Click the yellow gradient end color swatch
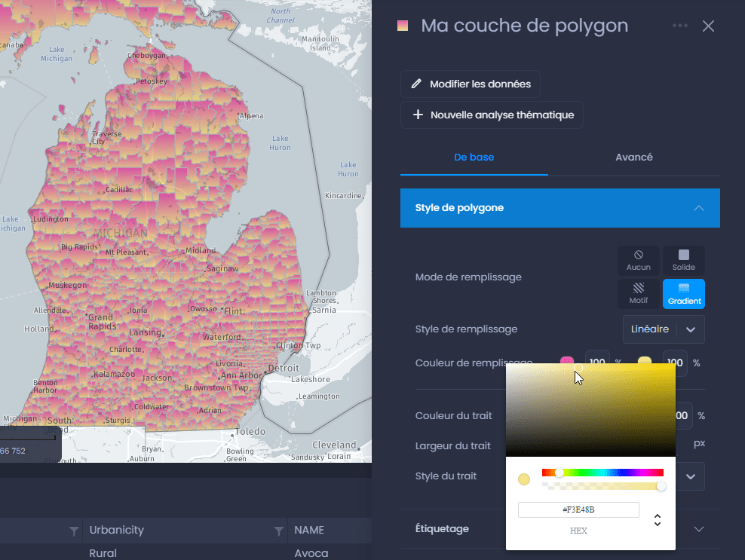The image size is (745, 560). [644, 361]
